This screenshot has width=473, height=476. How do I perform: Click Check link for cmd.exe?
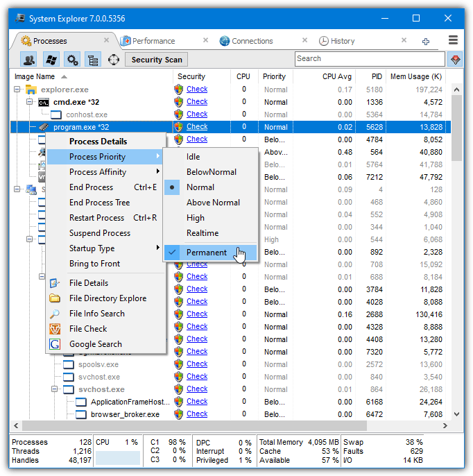[197, 101]
